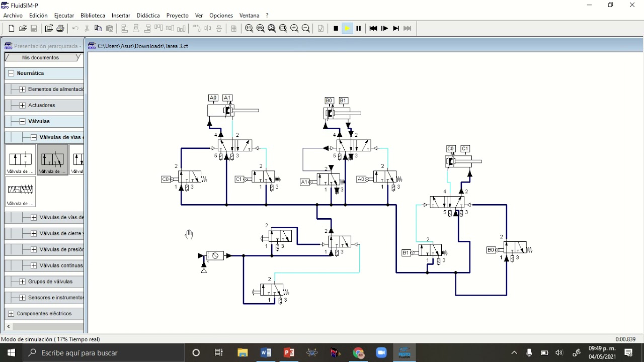644x362 pixels.
Task: Click the New file toolbar icon
Action: (x=11, y=29)
